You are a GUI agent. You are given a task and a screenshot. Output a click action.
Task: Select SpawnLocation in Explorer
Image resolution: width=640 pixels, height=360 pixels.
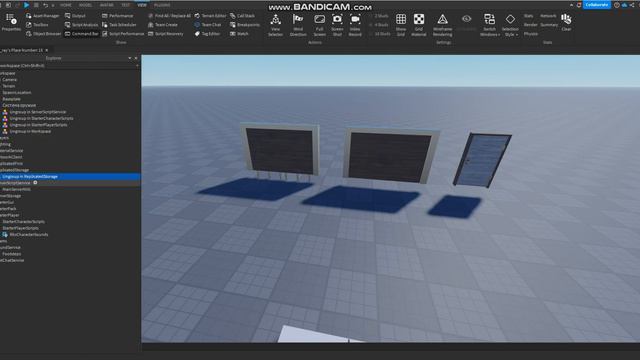17,93
